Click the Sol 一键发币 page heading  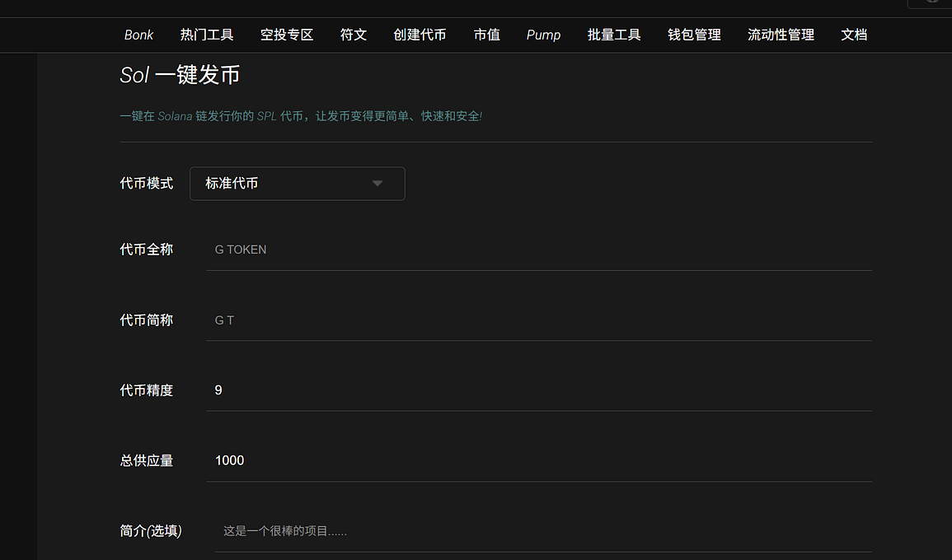[180, 75]
